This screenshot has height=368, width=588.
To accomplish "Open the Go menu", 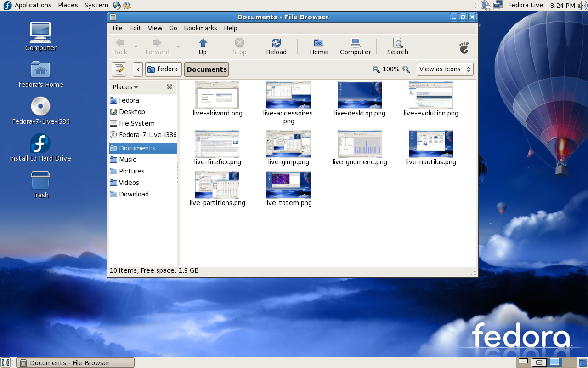I will [x=173, y=28].
